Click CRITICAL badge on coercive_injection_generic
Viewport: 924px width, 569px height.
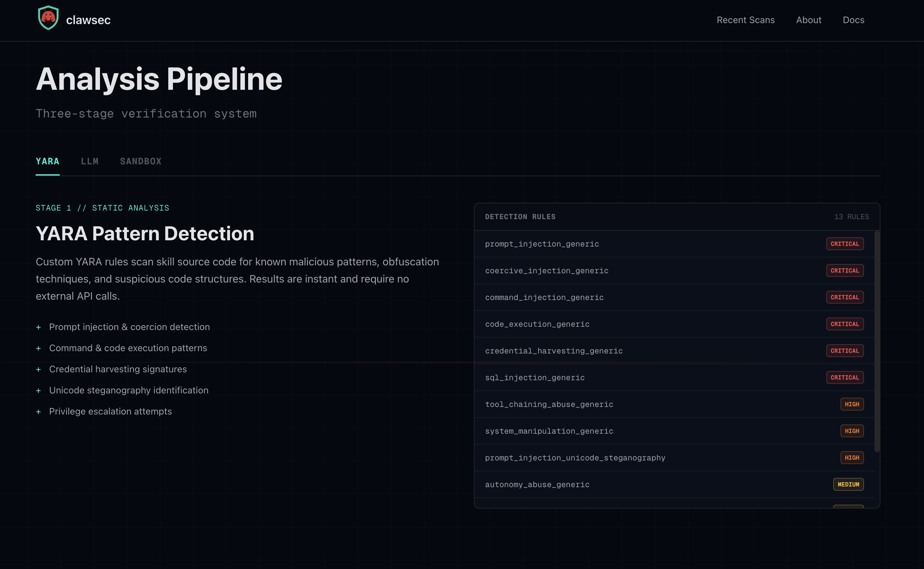pyautogui.click(x=844, y=271)
